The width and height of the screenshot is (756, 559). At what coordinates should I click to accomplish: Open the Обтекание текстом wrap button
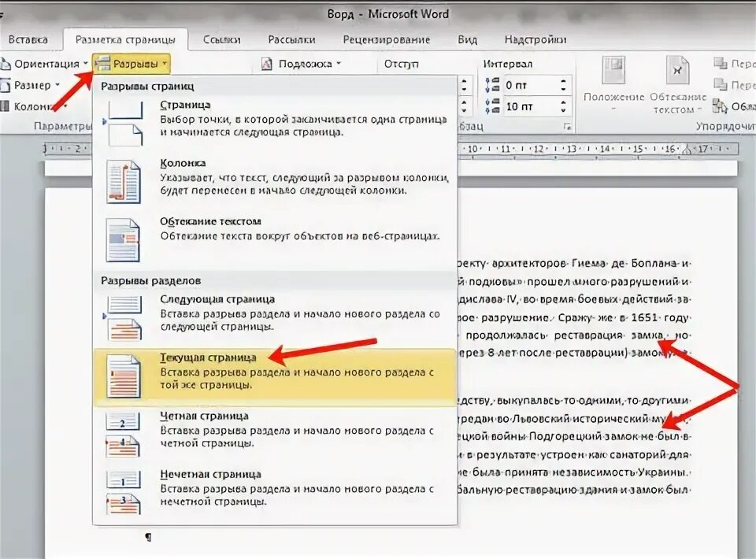677,84
